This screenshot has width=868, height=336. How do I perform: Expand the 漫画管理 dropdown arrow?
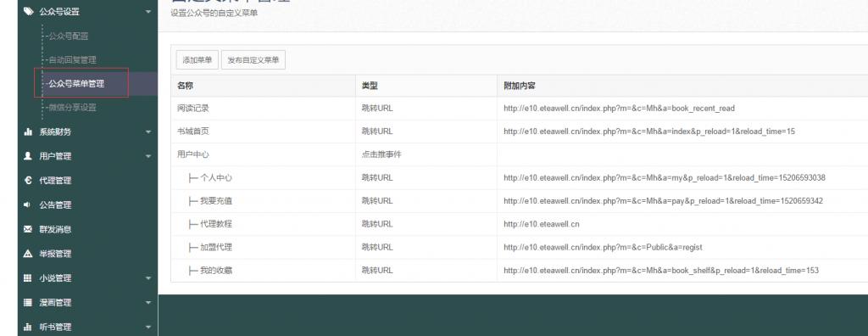point(147,303)
